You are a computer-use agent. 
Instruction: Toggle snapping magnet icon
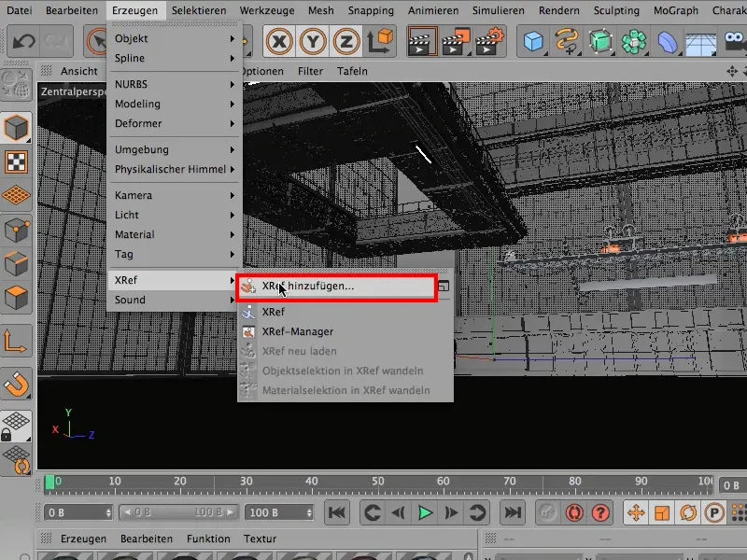coord(16,384)
